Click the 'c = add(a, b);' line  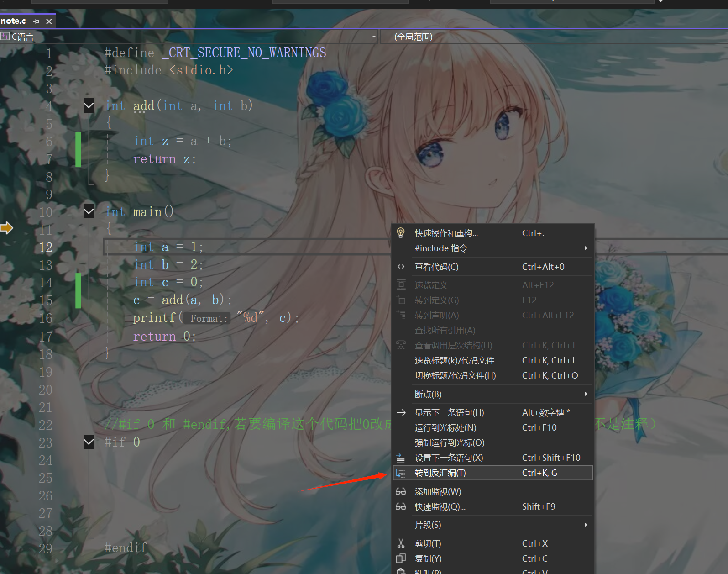(x=183, y=300)
